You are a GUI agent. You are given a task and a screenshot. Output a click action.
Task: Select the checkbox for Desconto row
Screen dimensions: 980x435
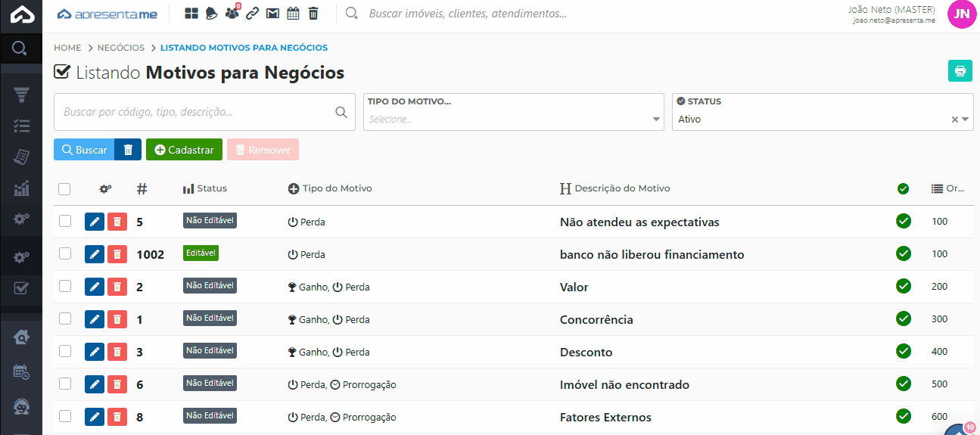pyautogui.click(x=65, y=351)
